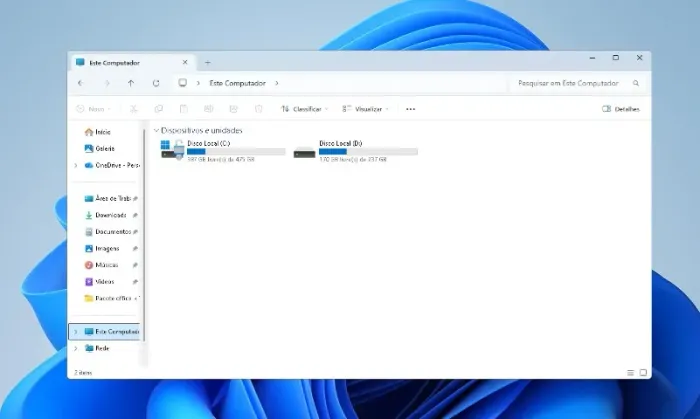Add a new tab with plus button
Viewport: 700px width, 419px height.
click(208, 62)
